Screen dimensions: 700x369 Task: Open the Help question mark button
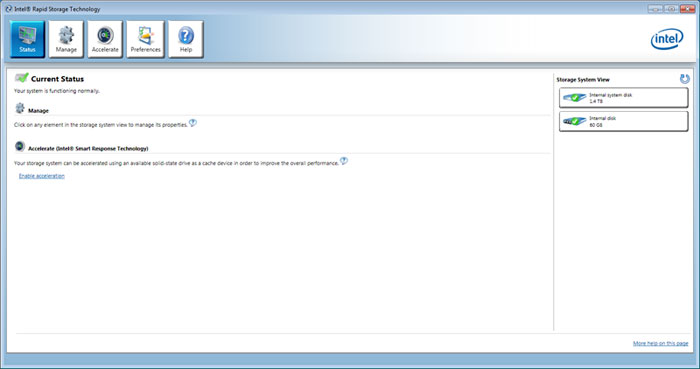coord(186,39)
